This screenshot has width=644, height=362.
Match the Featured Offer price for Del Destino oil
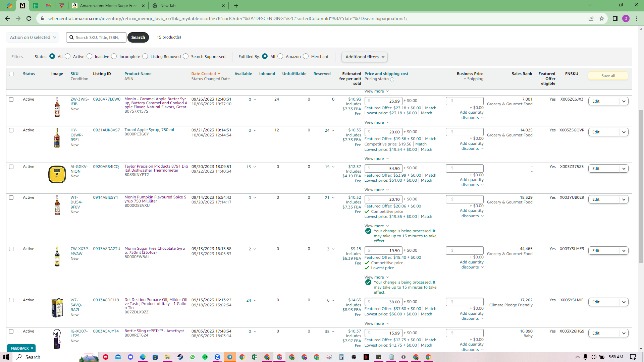[x=431, y=309]
